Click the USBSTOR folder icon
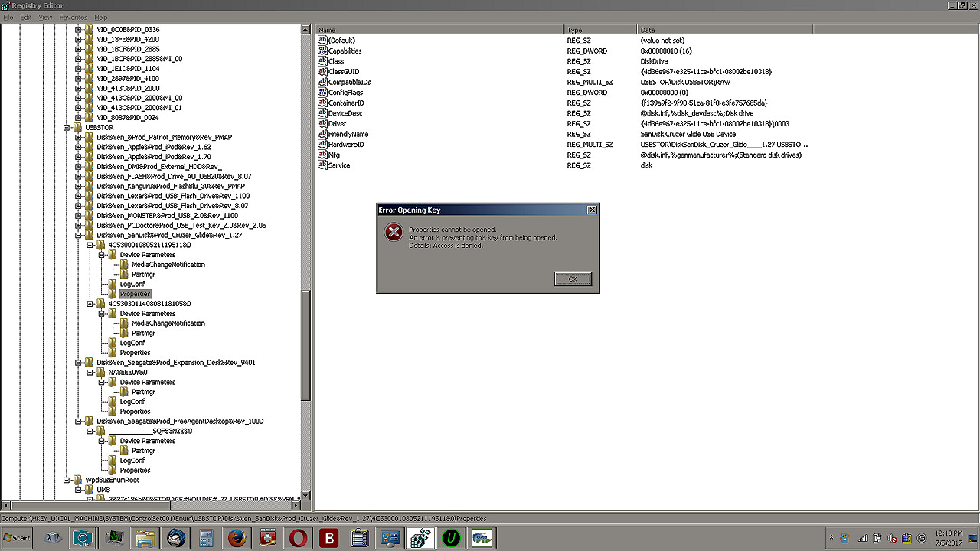This screenshot has width=980, height=551. tap(79, 127)
